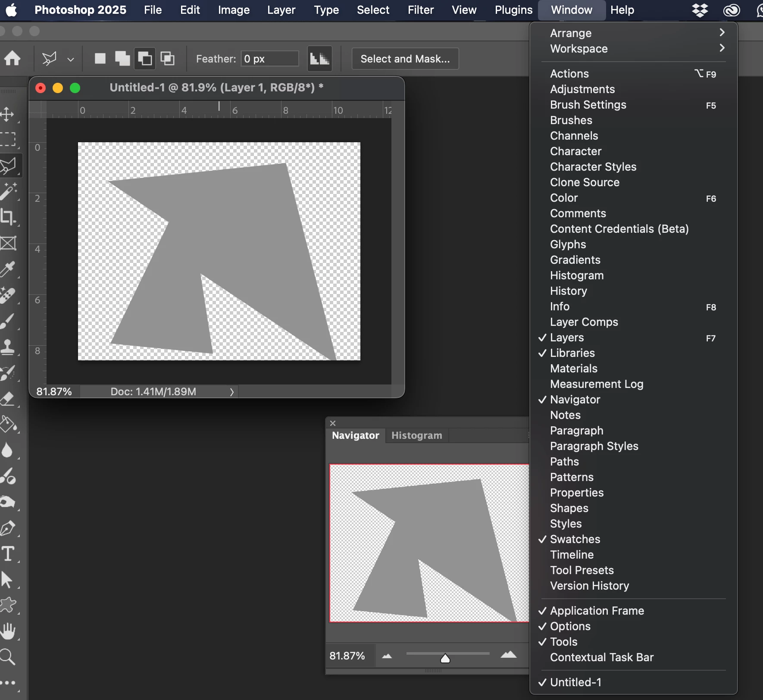This screenshot has height=700, width=763.
Task: Click the Navigator zoom out mountain icon
Action: click(387, 656)
